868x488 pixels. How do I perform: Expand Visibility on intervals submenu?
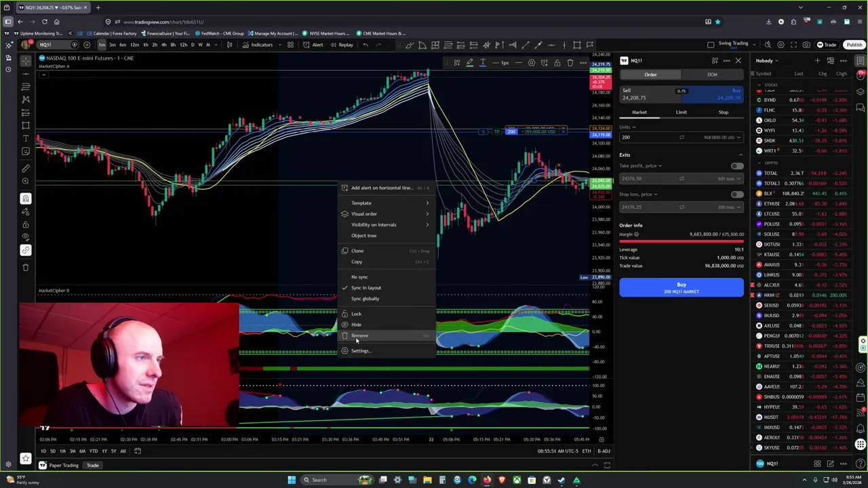tap(387, 224)
